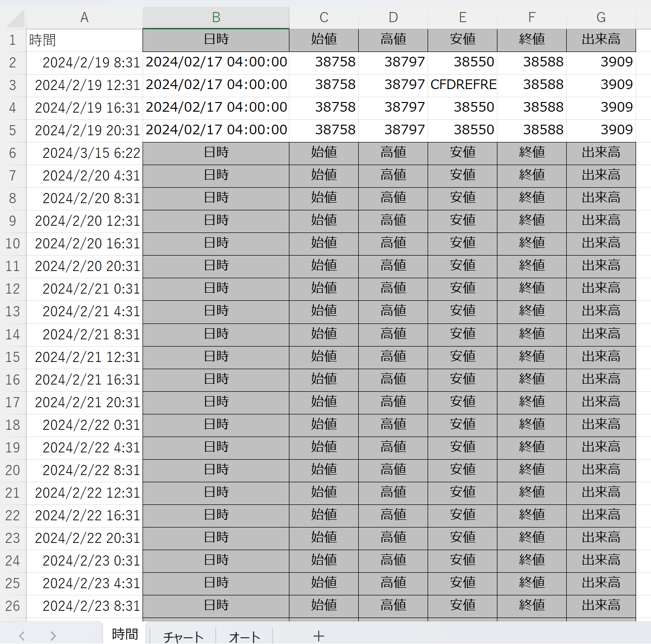651x644 pixels.
Task: Click column G header
Action: pos(600,18)
